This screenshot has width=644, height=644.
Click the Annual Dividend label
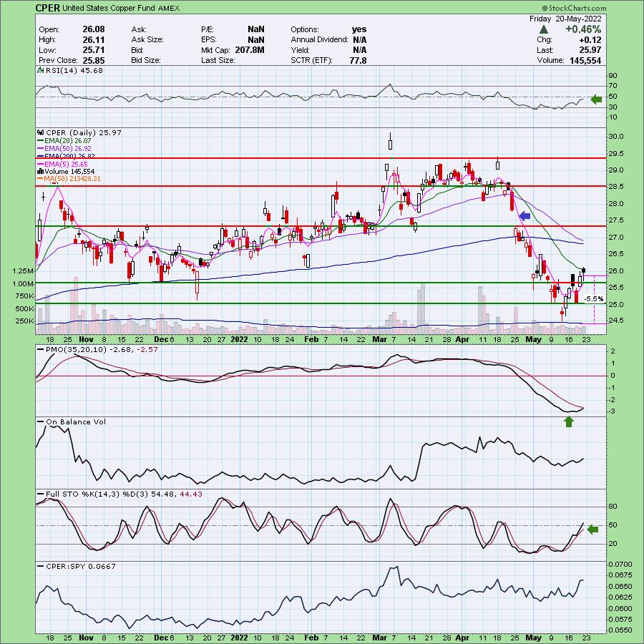point(319,39)
